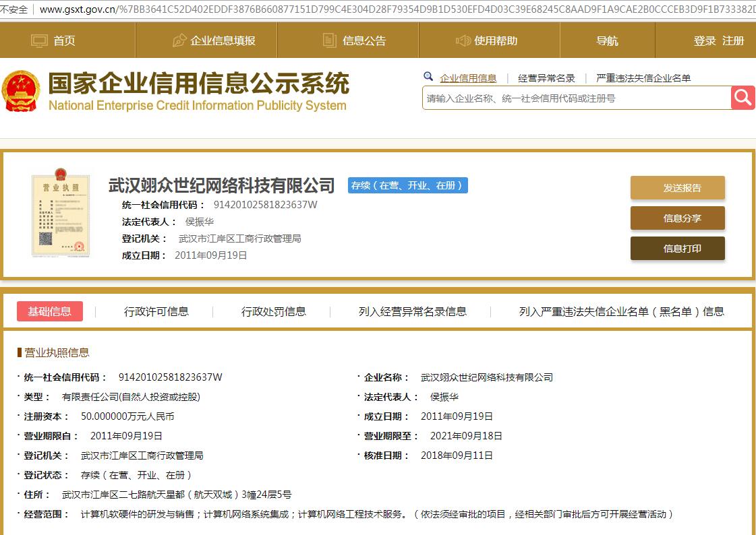Click the enterprise name search input field
This screenshot has height=535, width=756.
click(577, 98)
